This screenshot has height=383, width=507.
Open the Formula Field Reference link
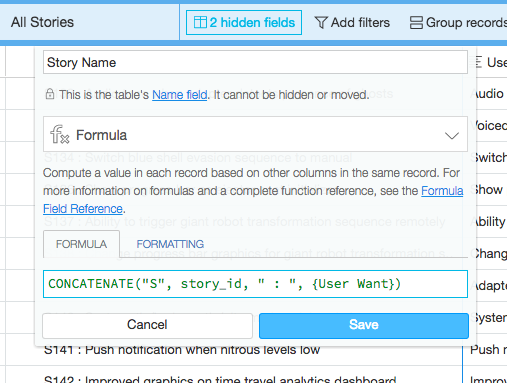[442, 191]
